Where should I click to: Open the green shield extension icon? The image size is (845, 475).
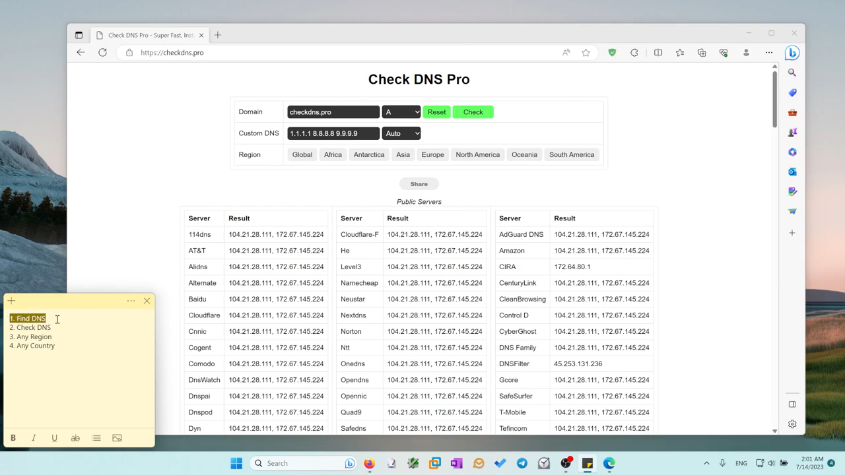coord(612,52)
